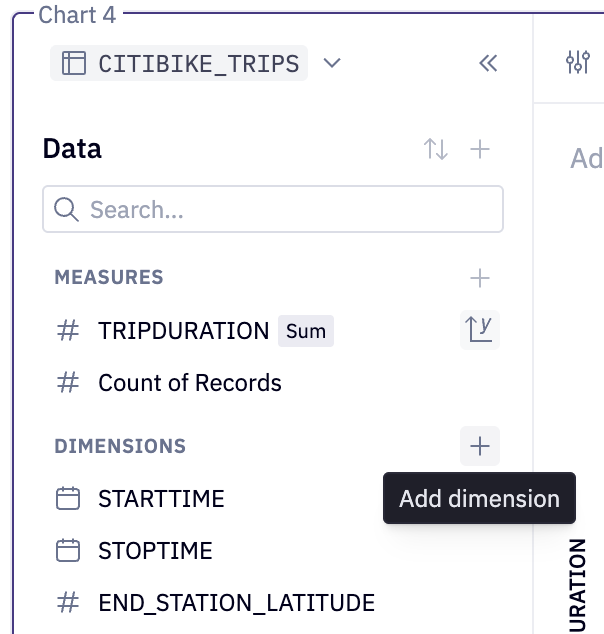
Task: Select the TRIPDURATION measure
Action: click(184, 331)
